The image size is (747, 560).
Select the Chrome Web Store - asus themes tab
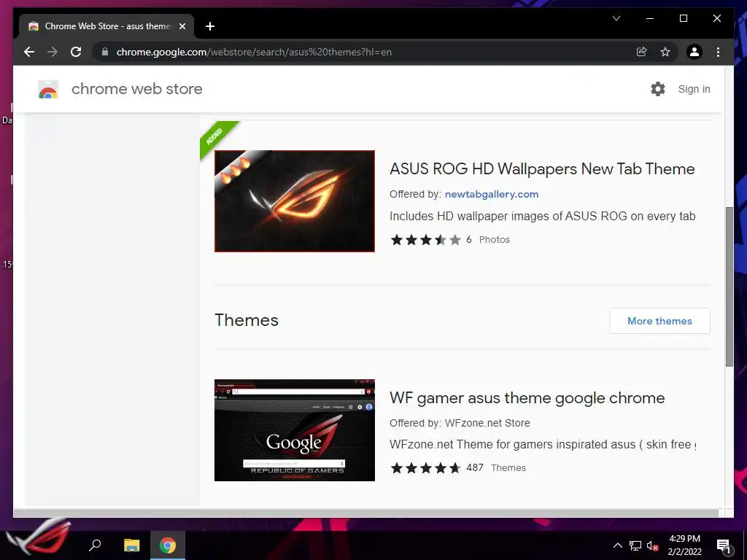point(107,26)
